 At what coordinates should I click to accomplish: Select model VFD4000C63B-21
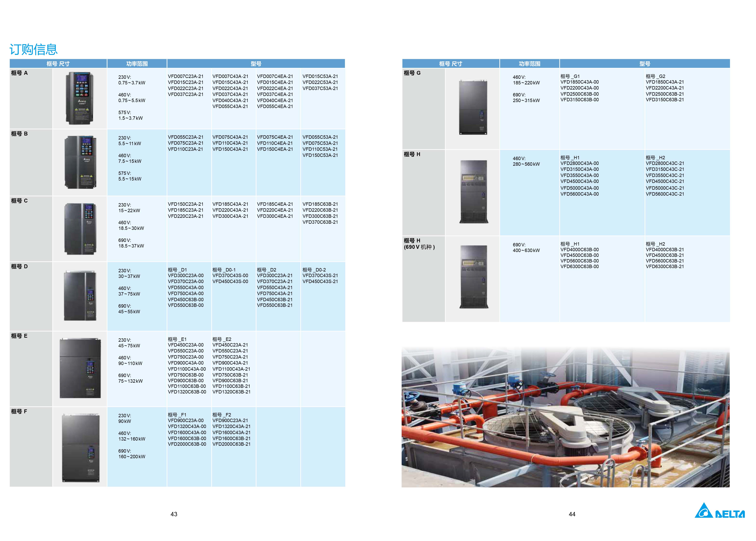coord(665,250)
